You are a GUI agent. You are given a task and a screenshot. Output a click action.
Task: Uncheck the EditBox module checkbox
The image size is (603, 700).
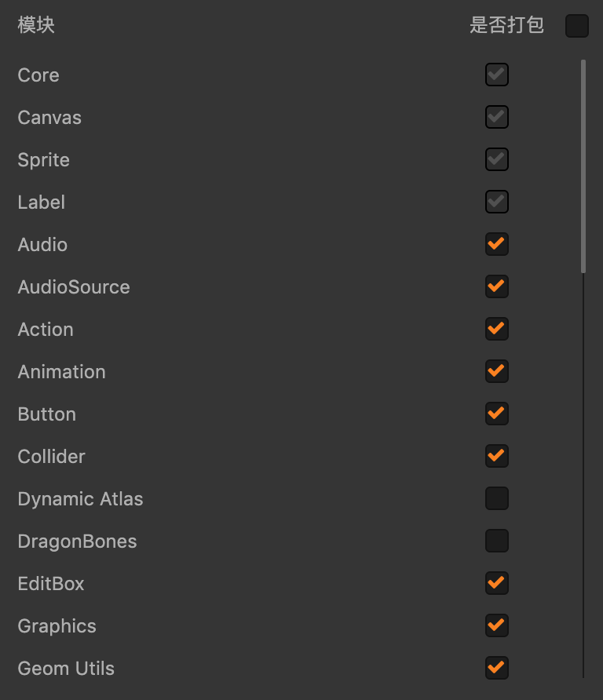[x=496, y=583]
